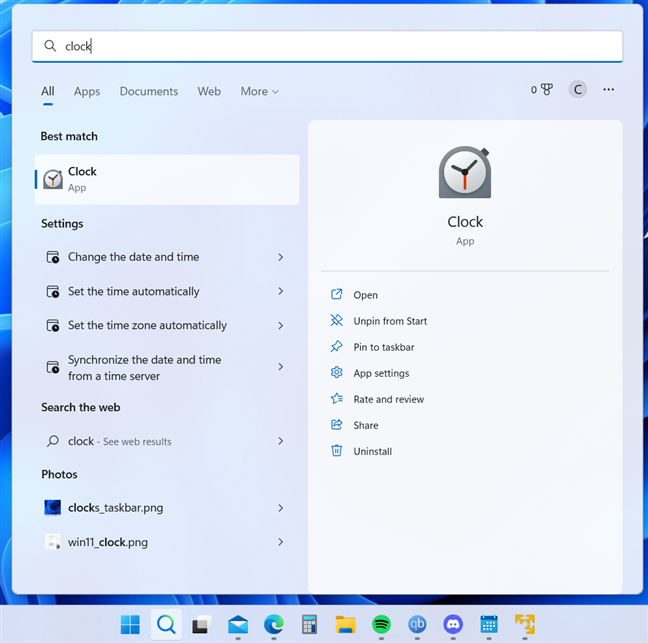Expand chevron for Set the time automatically
648x643 pixels.
[281, 291]
